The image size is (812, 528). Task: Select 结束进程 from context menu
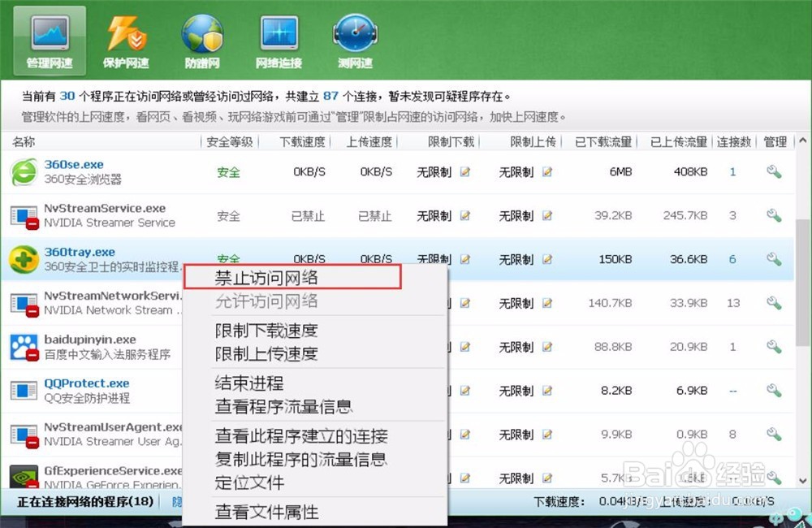tap(249, 383)
